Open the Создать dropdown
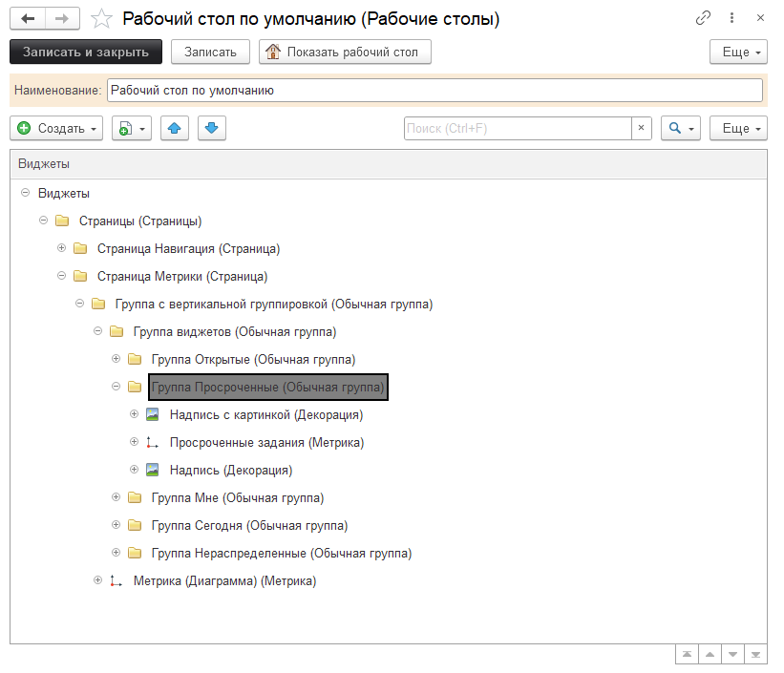The height and width of the screenshot is (673, 784). tap(58, 128)
